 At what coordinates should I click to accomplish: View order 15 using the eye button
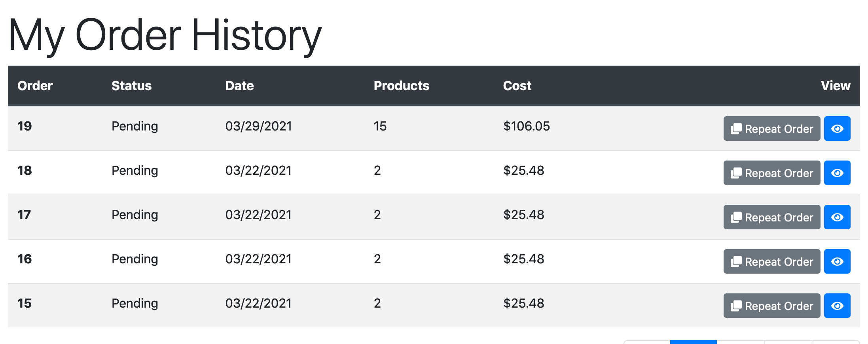837,306
